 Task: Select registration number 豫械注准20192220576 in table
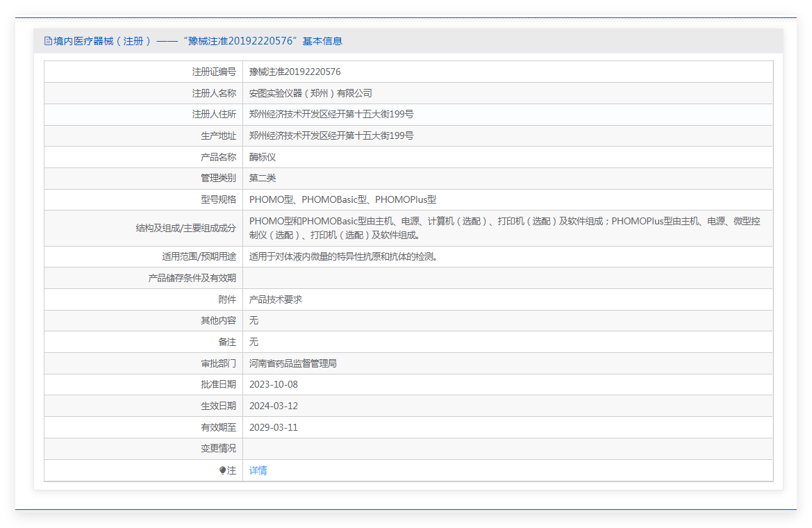pyautogui.click(x=295, y=72)
